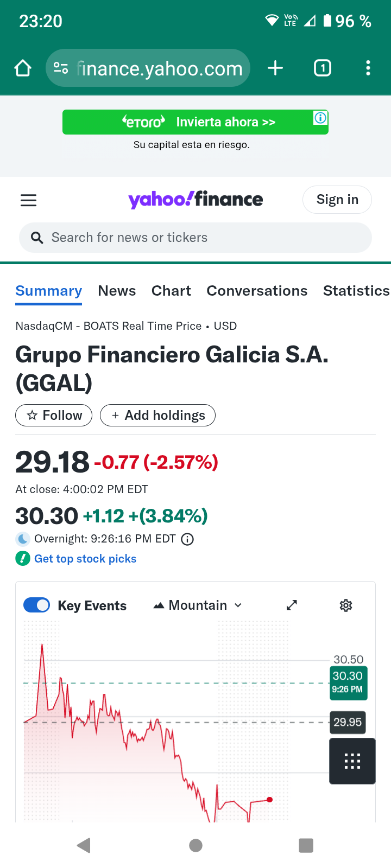This screenshot has height=868, width=391.
Task: Open the hamburger navigation menu
Action: click(x=28, y=200)
